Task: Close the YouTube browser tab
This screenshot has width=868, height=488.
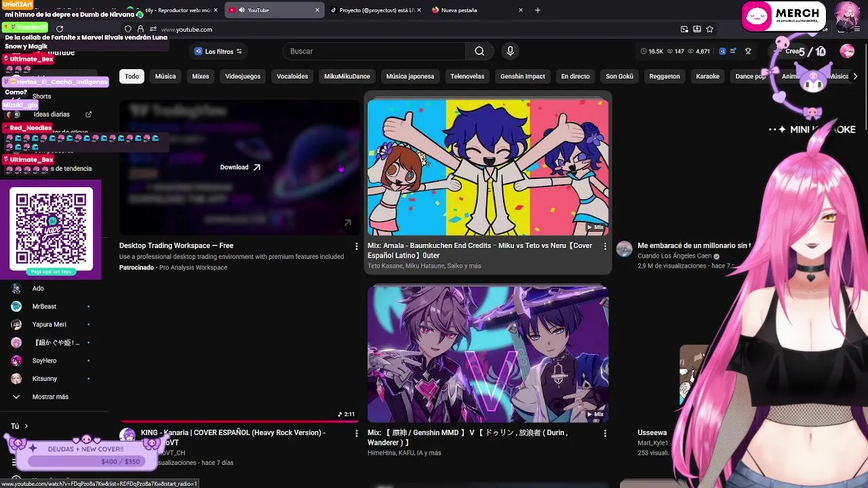Action: (x=317, y=10)
